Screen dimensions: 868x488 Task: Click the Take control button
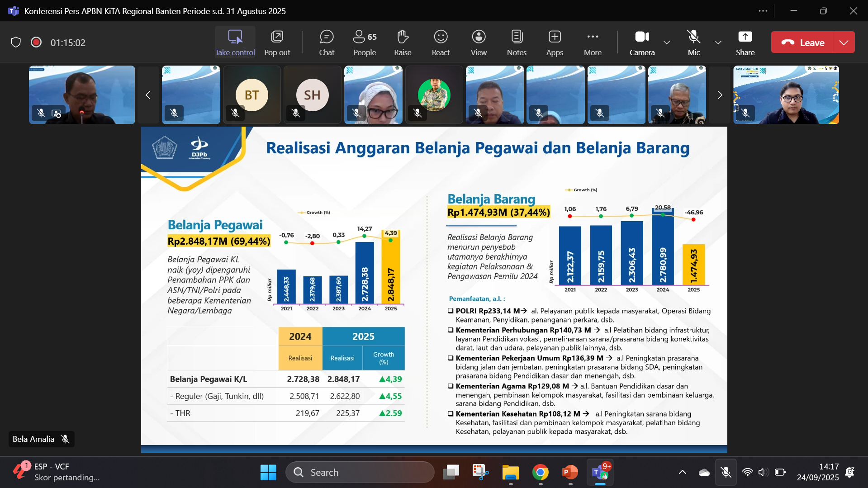click(235, 42)
